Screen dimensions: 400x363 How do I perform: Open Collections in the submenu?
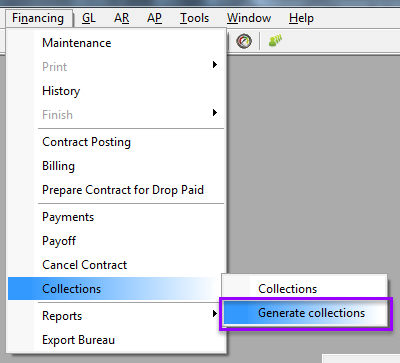coord(305,289)
